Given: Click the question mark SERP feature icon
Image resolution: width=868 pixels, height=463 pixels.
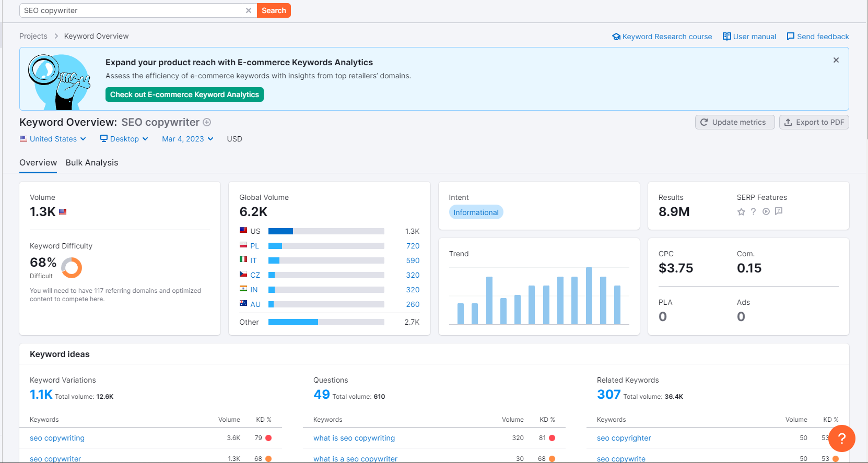Looking at the screenshot, I should (753, 211).
